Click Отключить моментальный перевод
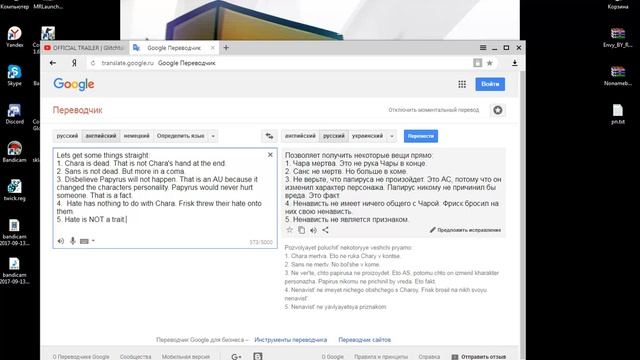 433,110
